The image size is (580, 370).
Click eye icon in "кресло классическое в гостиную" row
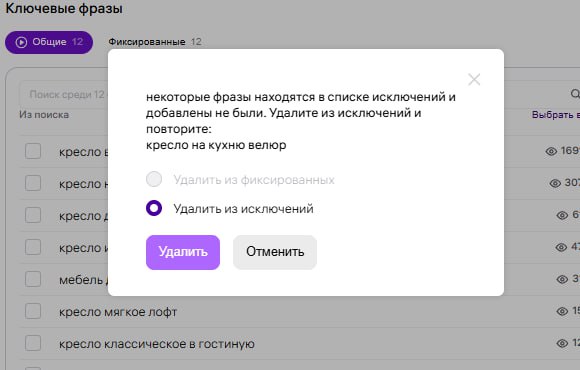[562, 343]
